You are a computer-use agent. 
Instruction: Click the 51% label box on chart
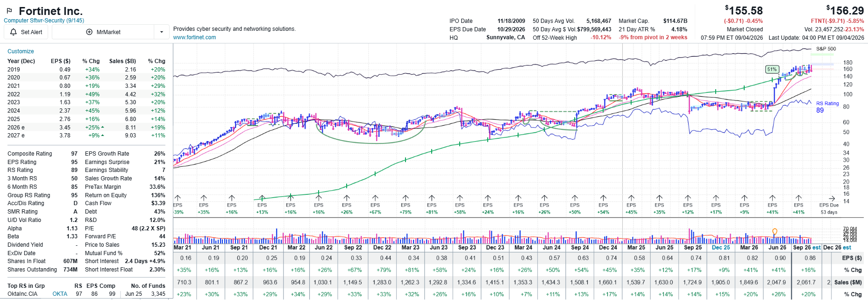point(772,69)
